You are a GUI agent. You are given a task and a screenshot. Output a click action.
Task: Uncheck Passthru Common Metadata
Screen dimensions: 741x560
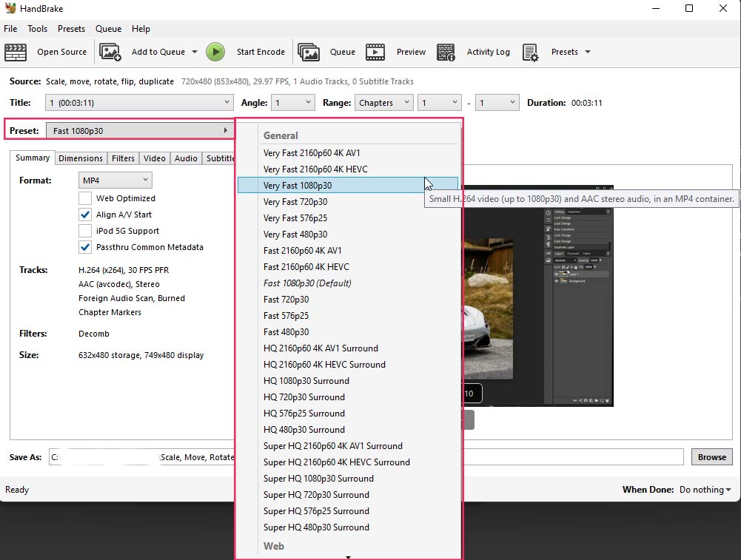[x=85, y=247]
